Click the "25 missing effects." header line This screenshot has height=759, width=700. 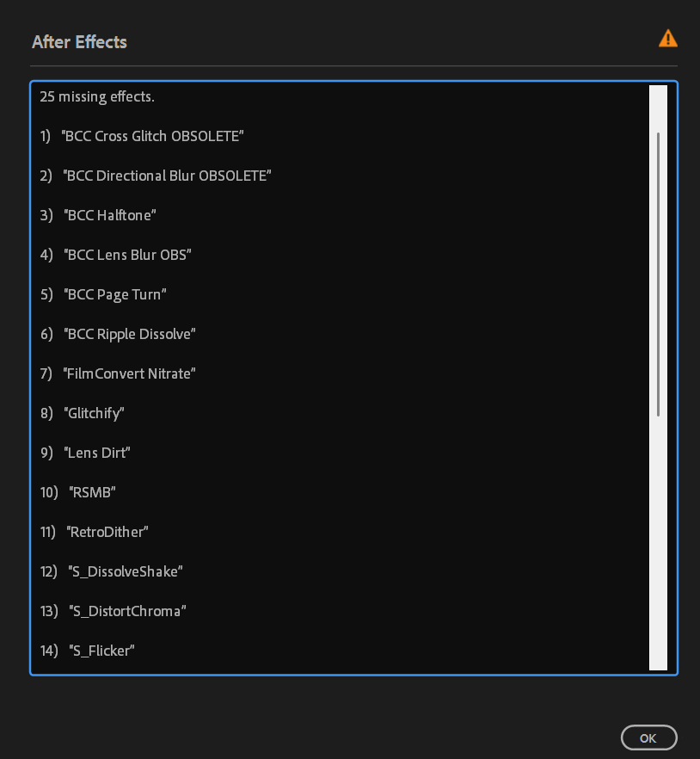point(97,96)
